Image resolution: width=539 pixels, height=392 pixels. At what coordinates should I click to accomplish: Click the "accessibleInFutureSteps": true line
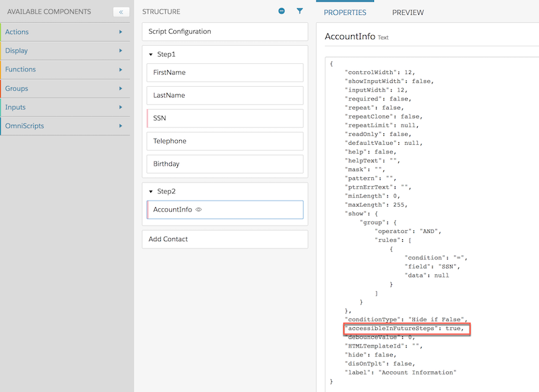tap(406, 329)
